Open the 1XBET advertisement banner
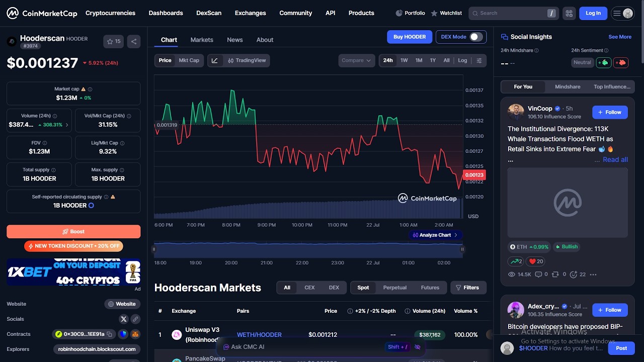Image resolution: width=644 pixels, height=362 pixels. [73, 272]
